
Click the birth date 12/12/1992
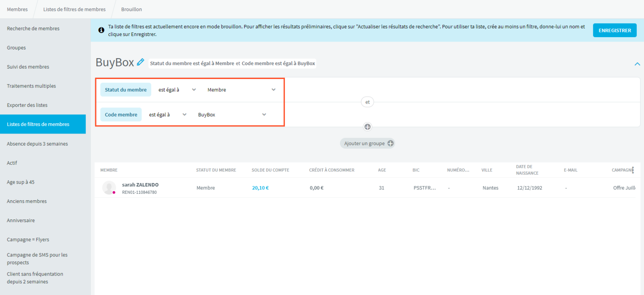click(530, 188)
